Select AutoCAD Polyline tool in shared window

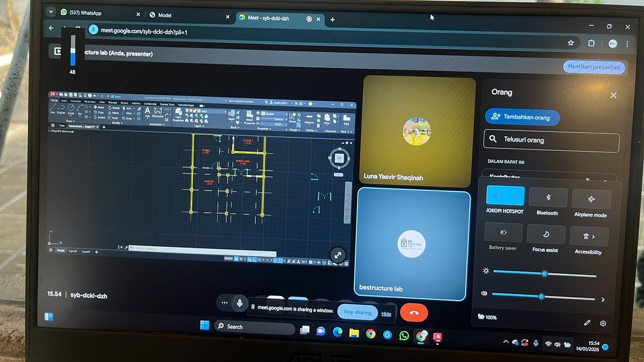[62, 109]
